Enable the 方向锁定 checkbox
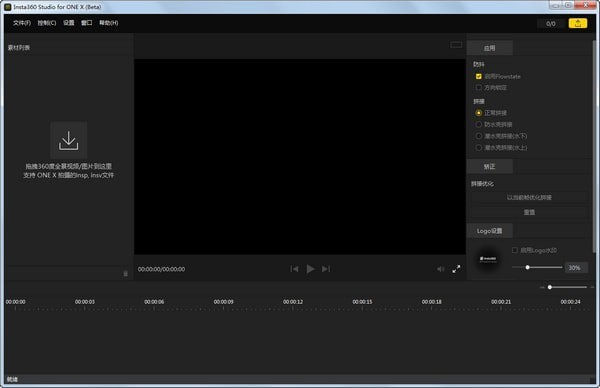The height and width of the screenshot is (388, 600). click(478, 88)
